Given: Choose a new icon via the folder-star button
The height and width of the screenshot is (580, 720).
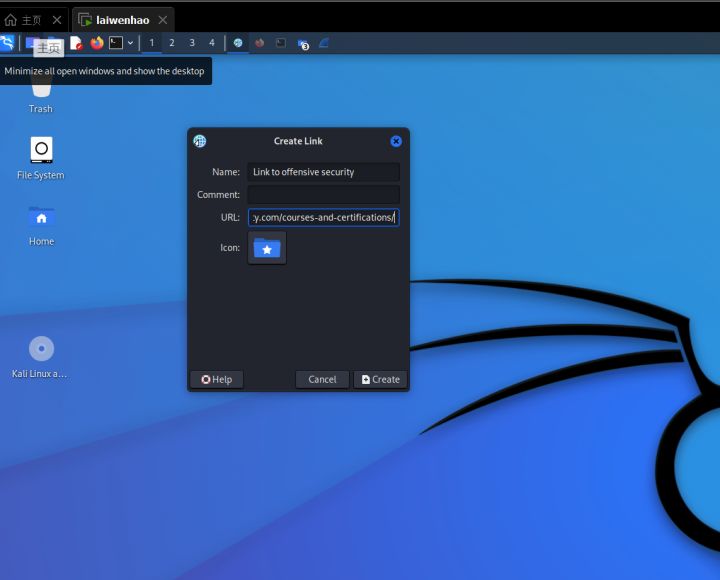Looking at the screenshot, I should coord(267,248).
